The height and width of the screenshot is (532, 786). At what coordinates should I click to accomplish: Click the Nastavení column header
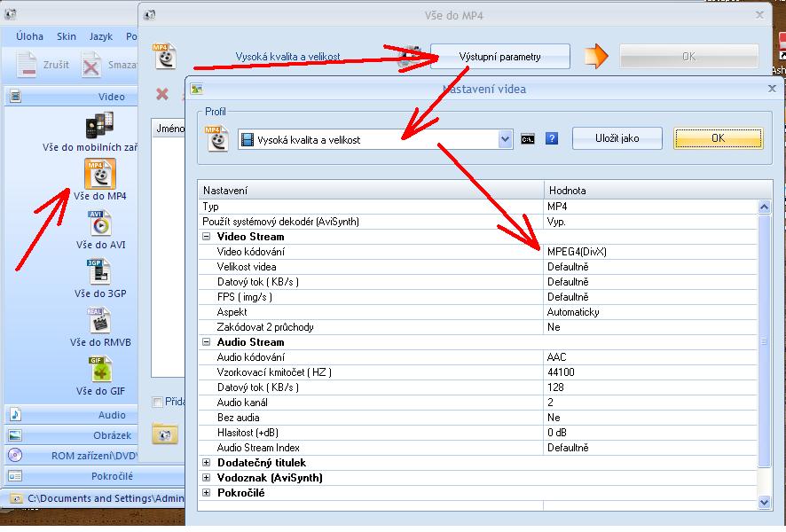[371, 191]
